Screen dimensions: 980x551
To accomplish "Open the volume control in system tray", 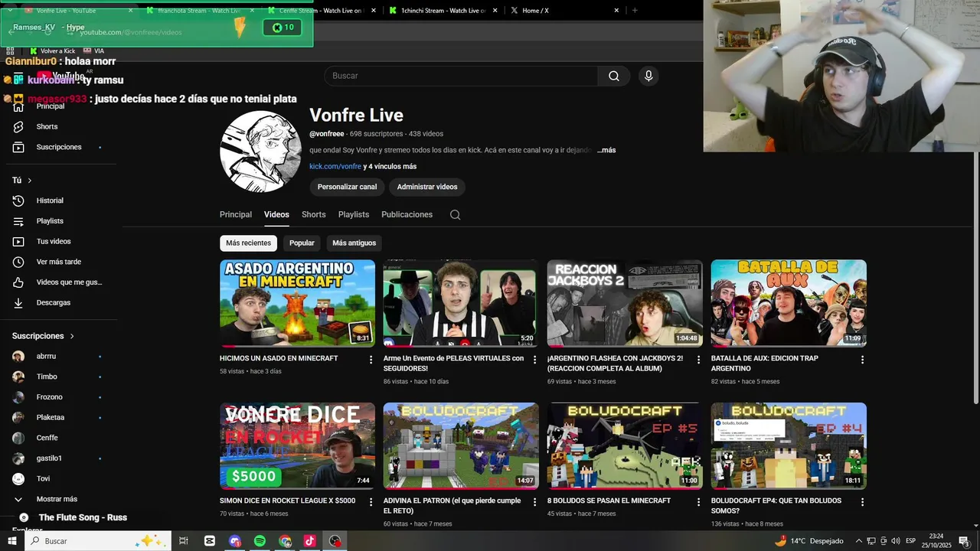I will tap(896, 541).
